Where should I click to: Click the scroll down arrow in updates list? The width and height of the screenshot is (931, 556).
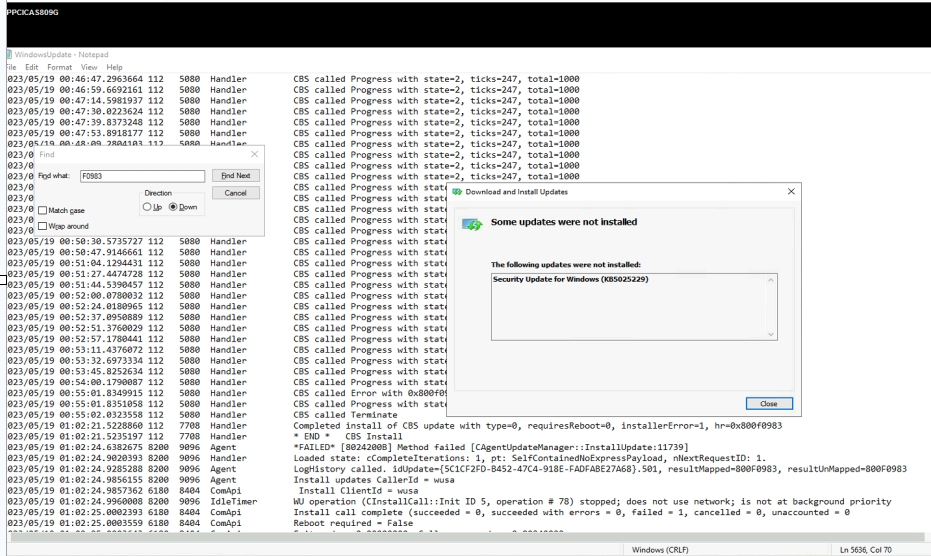click(771, 334)
